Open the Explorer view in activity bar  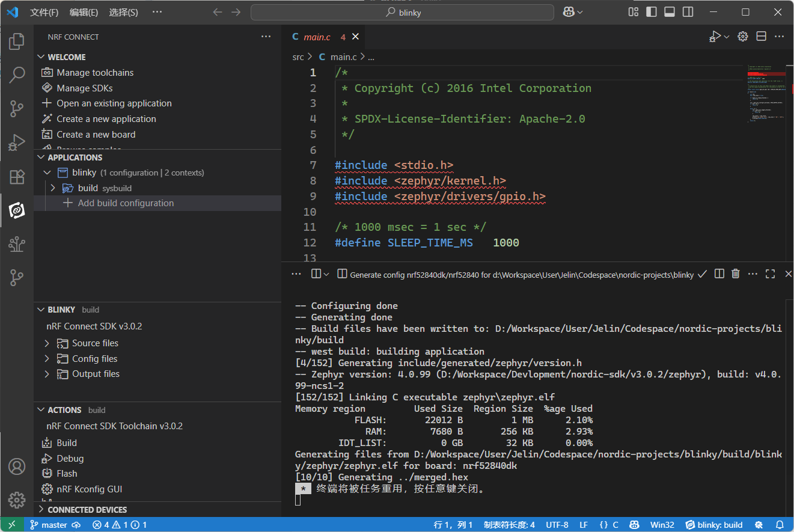[17, 41]
